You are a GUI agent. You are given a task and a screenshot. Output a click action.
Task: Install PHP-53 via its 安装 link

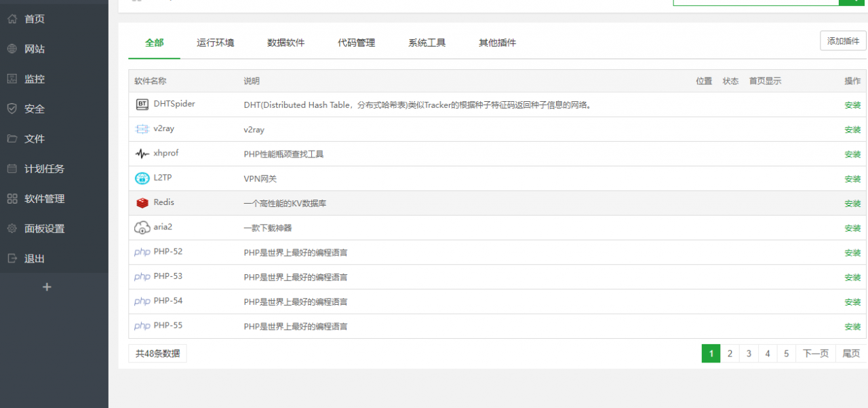852,278
